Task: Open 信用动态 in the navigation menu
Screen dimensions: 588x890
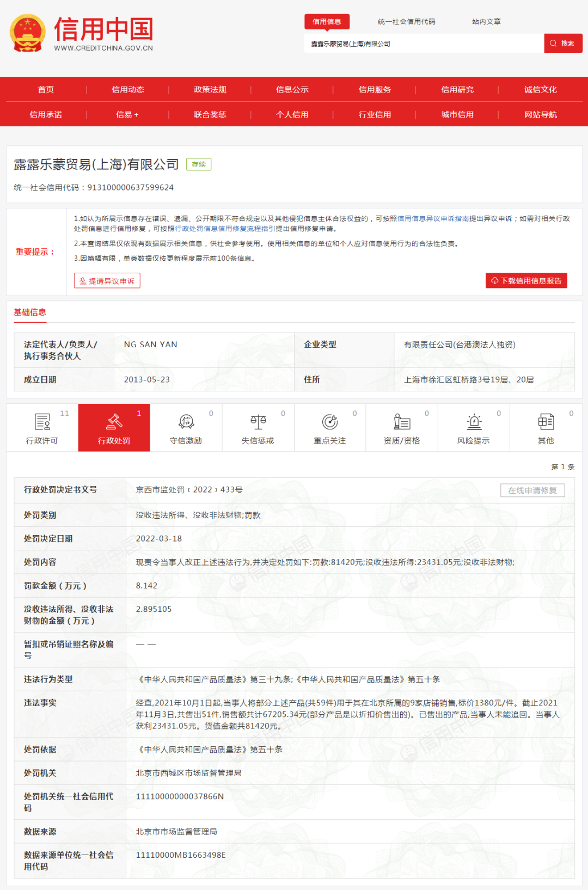Action: (128, 89)
